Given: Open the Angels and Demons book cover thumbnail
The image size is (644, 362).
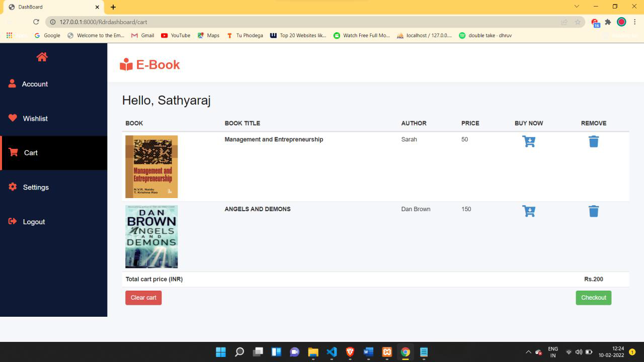Looking at the screenshot, I should 151,236.
